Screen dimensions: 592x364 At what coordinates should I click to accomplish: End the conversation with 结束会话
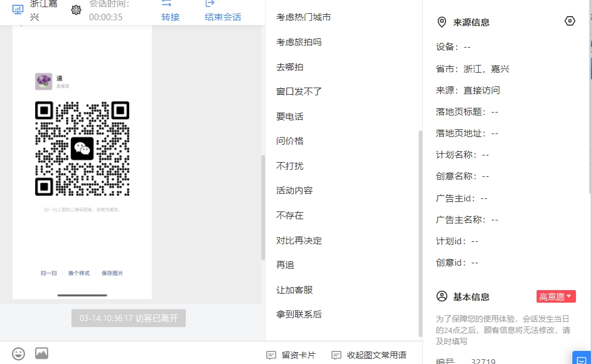click(x=223, y=10)
